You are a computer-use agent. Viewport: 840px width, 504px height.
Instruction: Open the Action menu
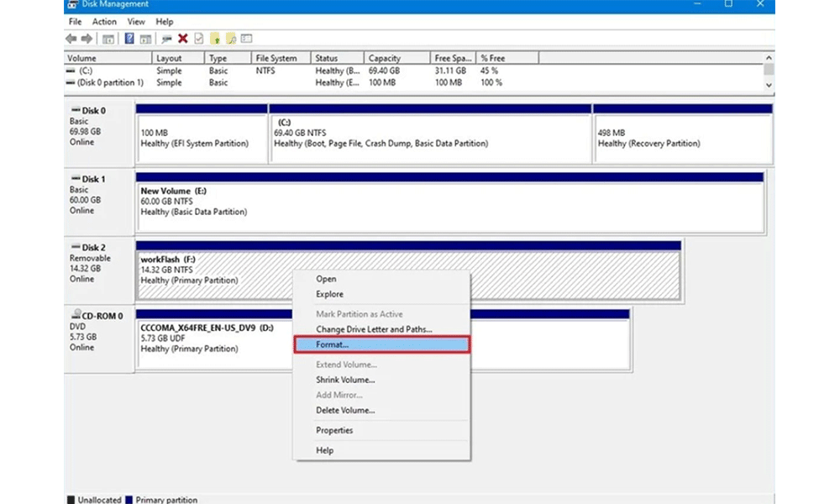[104, 22]
